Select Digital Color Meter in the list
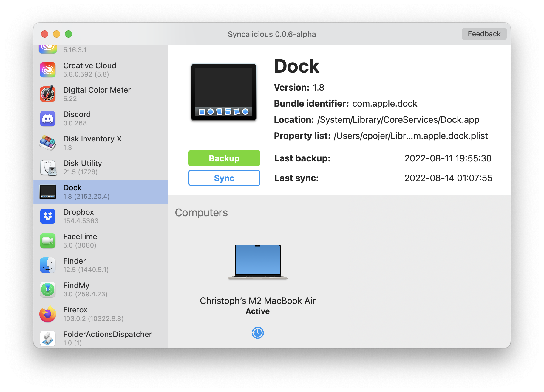544x392 pixels. [101, 94]
